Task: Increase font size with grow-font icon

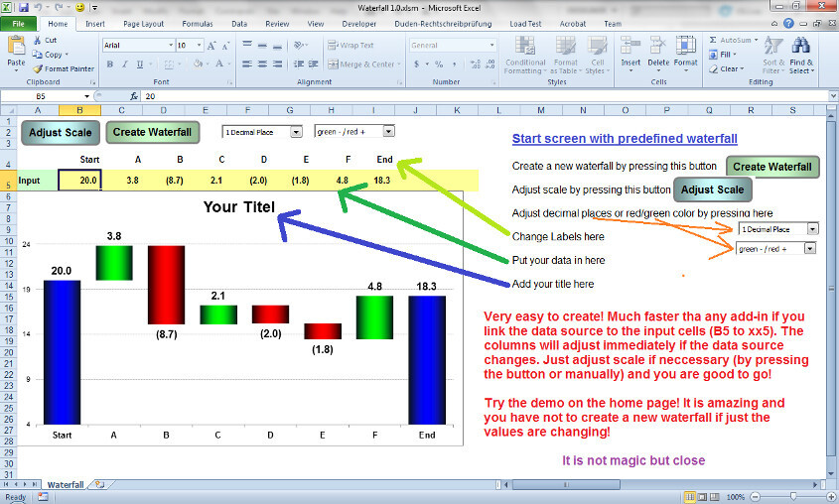Action: [x=211, y=46]
